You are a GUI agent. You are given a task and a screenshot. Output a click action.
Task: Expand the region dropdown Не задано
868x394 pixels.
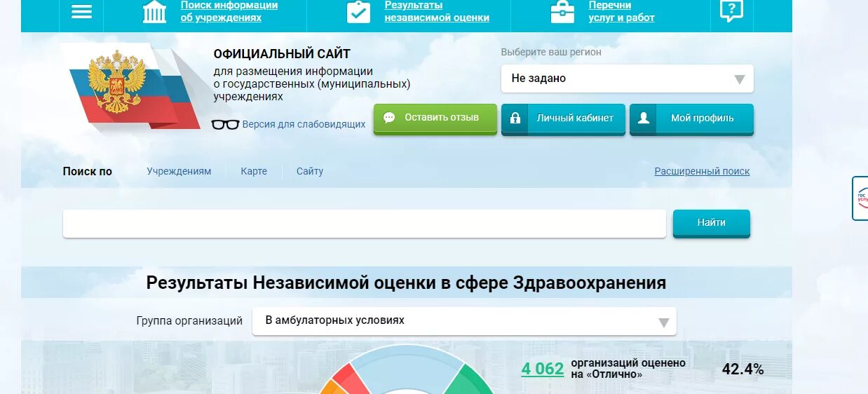pos(627,79)
